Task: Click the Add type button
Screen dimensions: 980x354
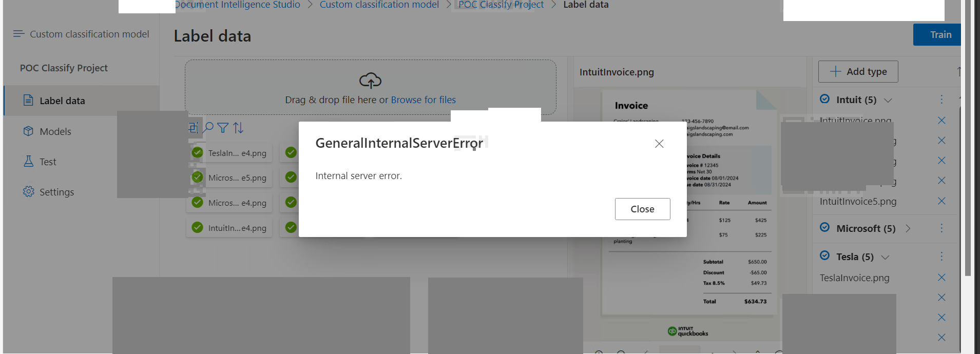Action: [x=858, y=71]
